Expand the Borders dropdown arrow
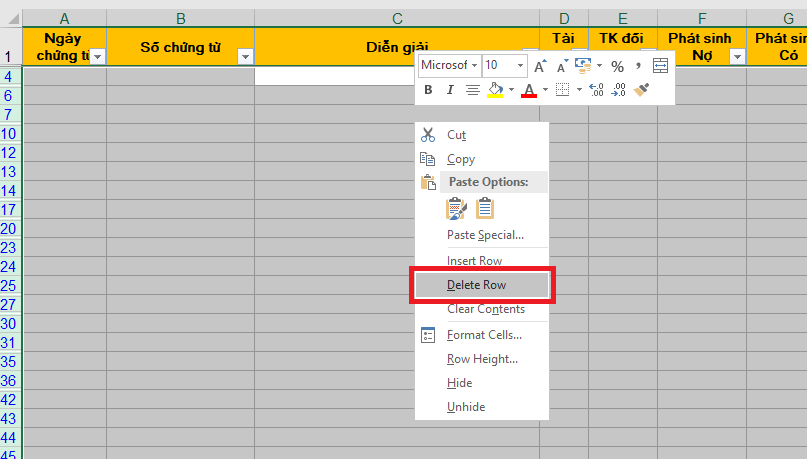 577,90
